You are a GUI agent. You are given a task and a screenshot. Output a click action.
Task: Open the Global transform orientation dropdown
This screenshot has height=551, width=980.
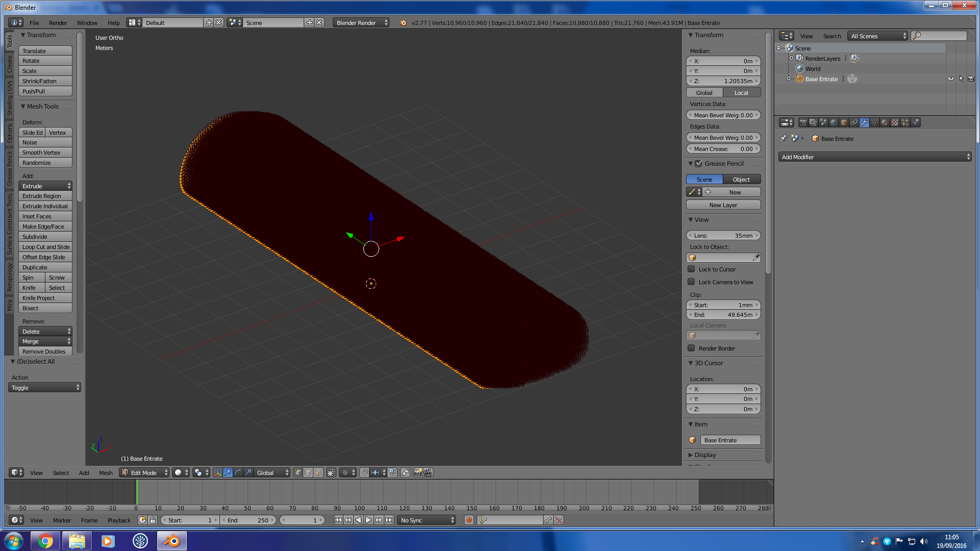coord(273,472)
